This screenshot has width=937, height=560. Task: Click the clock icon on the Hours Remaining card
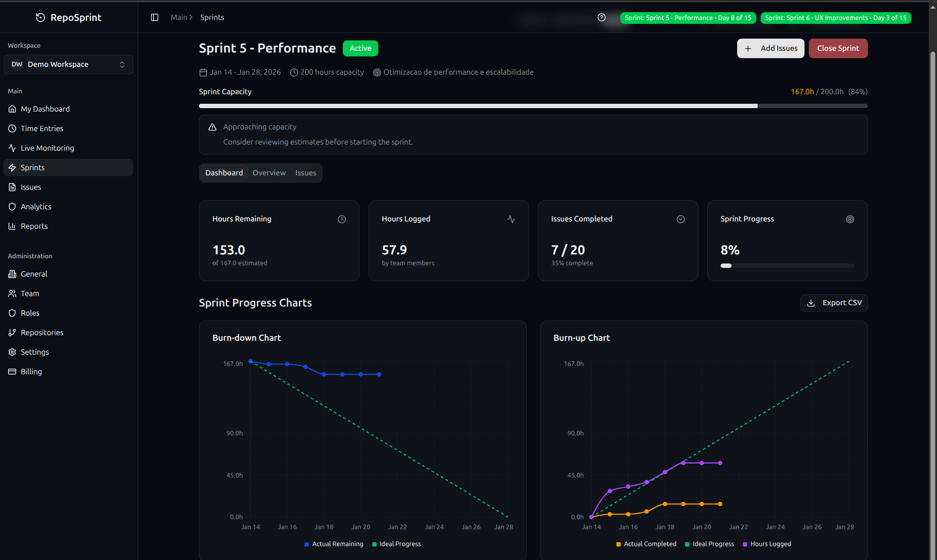(342, 219)
